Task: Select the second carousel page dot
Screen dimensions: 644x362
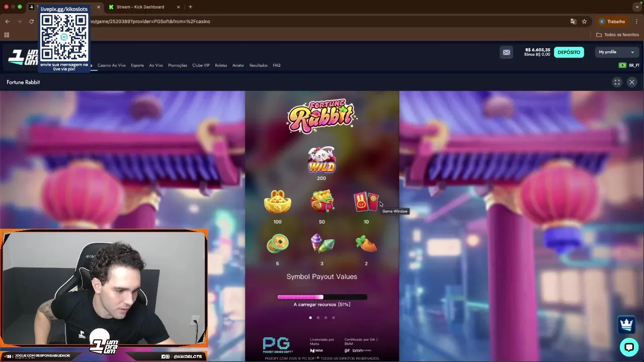Action: point(318,318)
